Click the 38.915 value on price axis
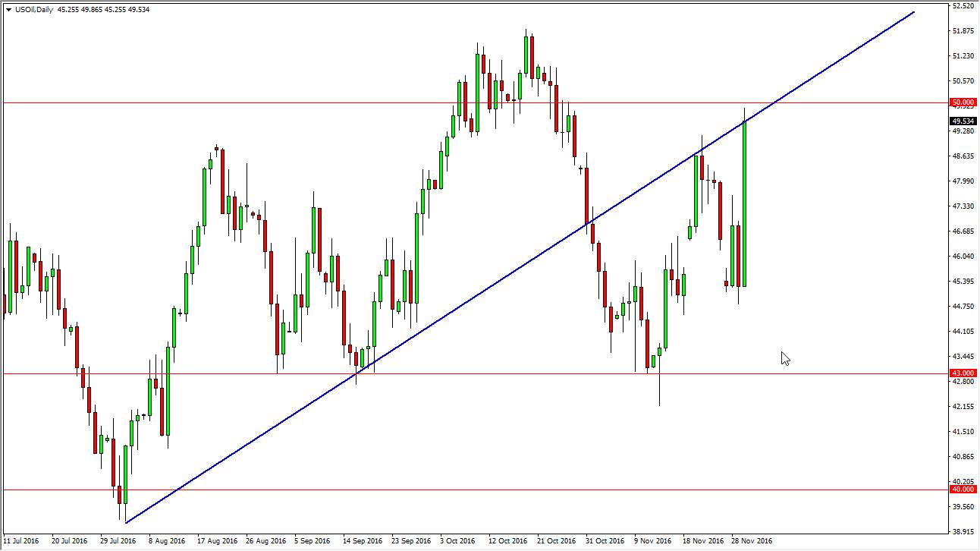This screenshot has height=551, width=980. click(x=963, y=532)
